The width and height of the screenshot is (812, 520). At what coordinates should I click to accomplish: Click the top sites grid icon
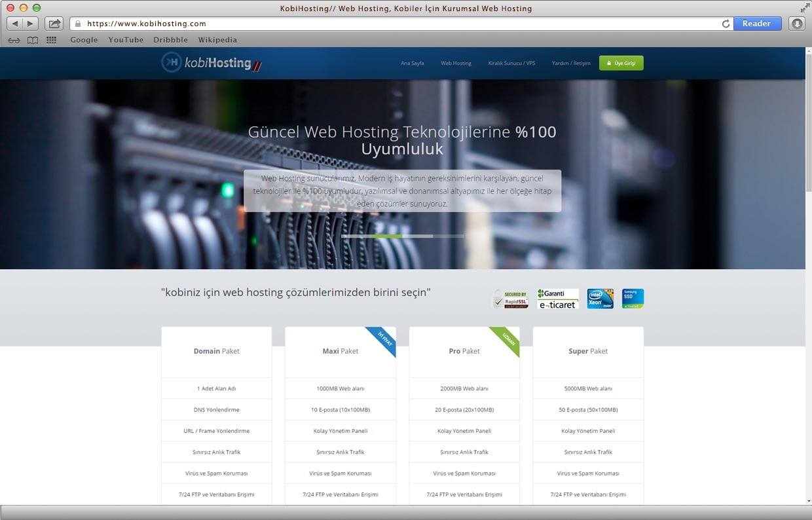[x=51, y=39]
